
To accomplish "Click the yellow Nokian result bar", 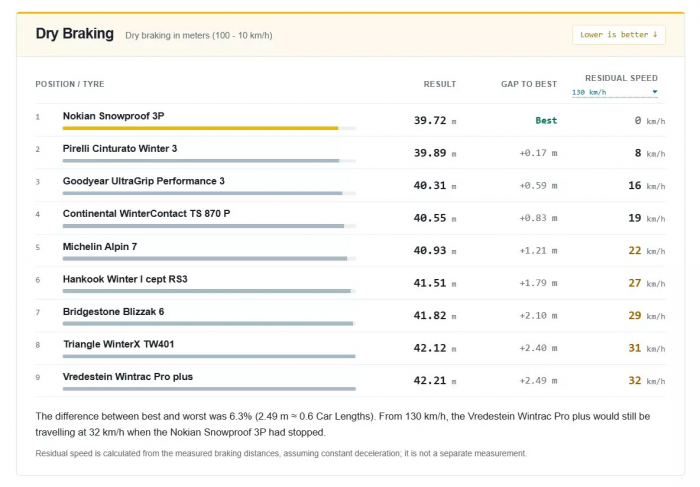I will (200, 128).
